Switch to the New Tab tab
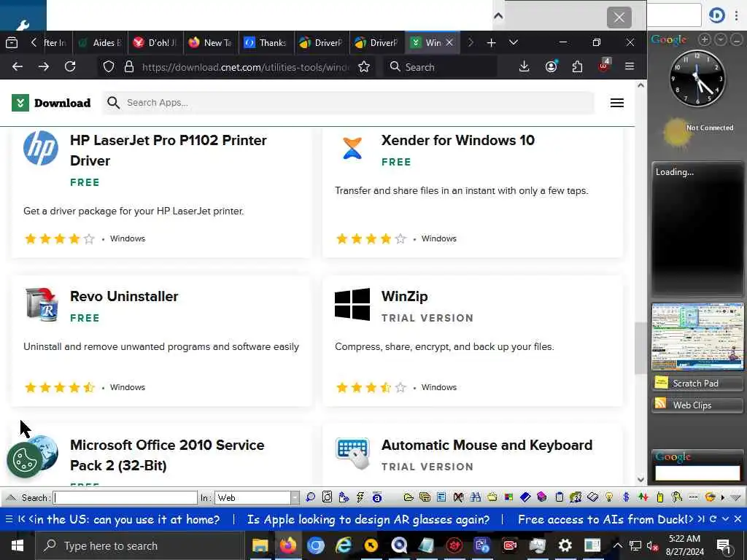 211,43
